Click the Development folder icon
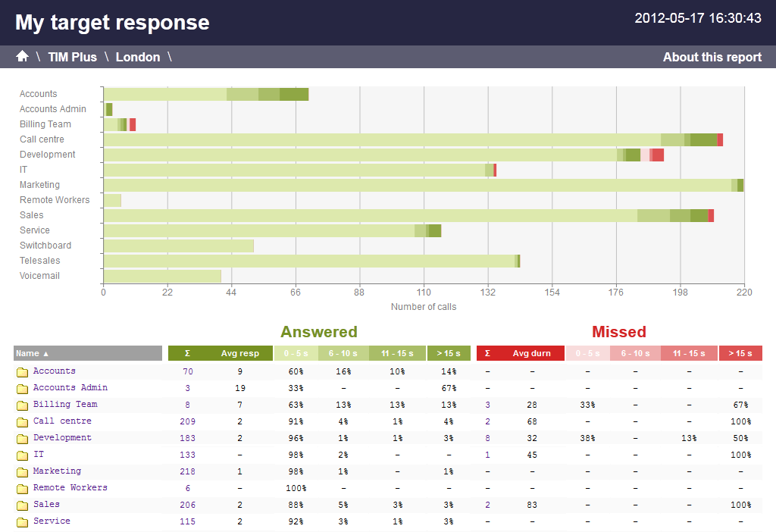Screen dimensions: 776x532 point(23,439)
